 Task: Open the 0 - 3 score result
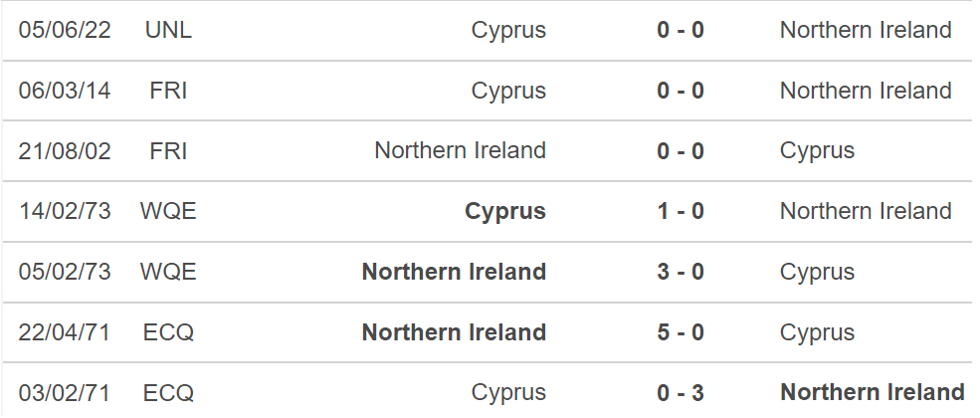pyautogui.click(x=680, y=393)
